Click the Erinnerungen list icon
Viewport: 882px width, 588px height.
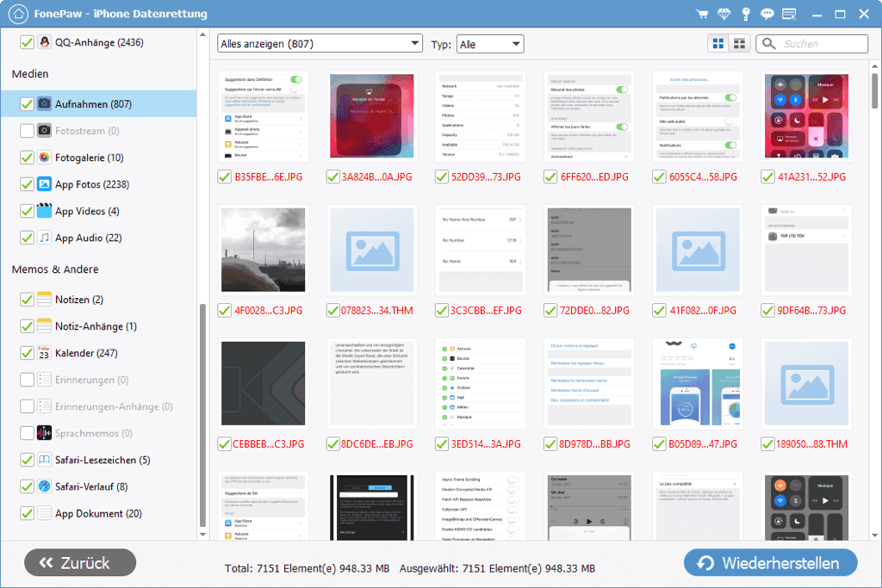point(45,380)
